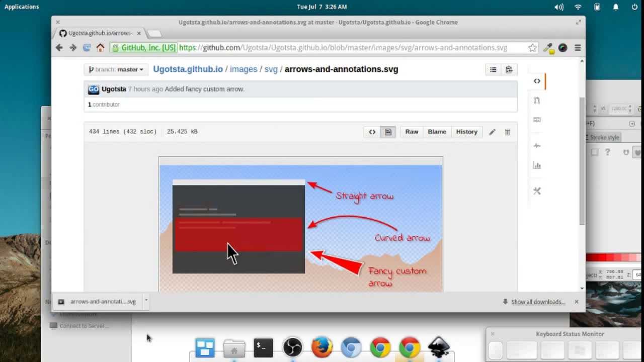Click the round dark extension icon
The height and width of the screenshot is (362, 644).
[x=562, y=48]
